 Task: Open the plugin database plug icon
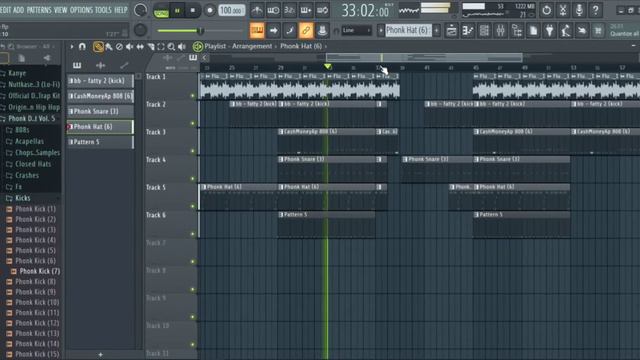(549, 31)
